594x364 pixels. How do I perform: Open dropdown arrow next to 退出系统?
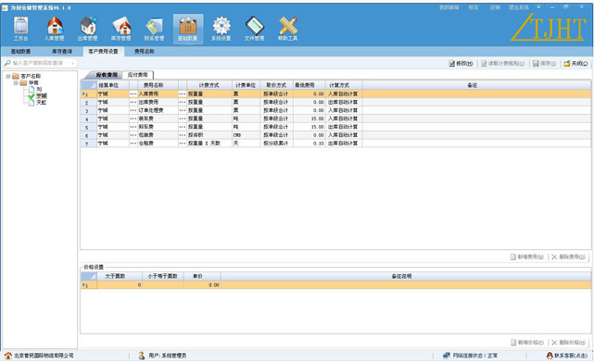coord(538,7)
